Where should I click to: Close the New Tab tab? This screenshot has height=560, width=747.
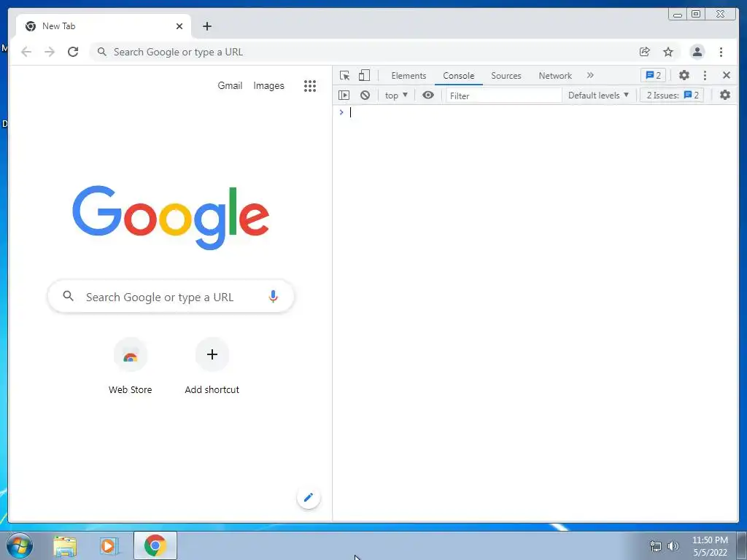click(179, 27)
